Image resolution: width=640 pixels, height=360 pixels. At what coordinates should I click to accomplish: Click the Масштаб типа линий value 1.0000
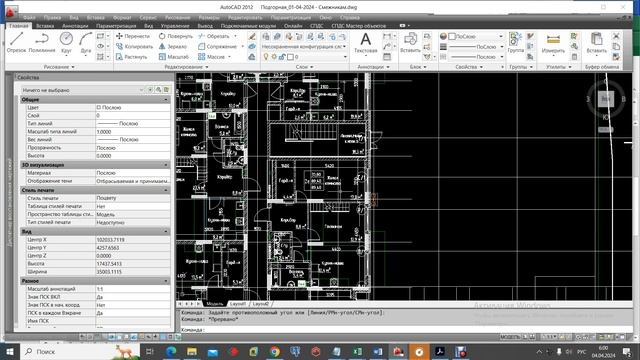[x=133, y=131]
